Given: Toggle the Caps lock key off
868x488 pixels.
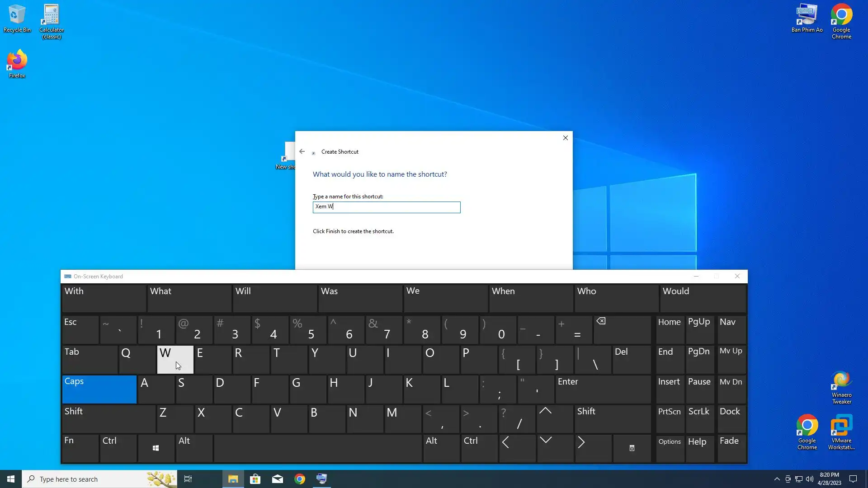Looking at the screenshot, I should coord(99,389).
